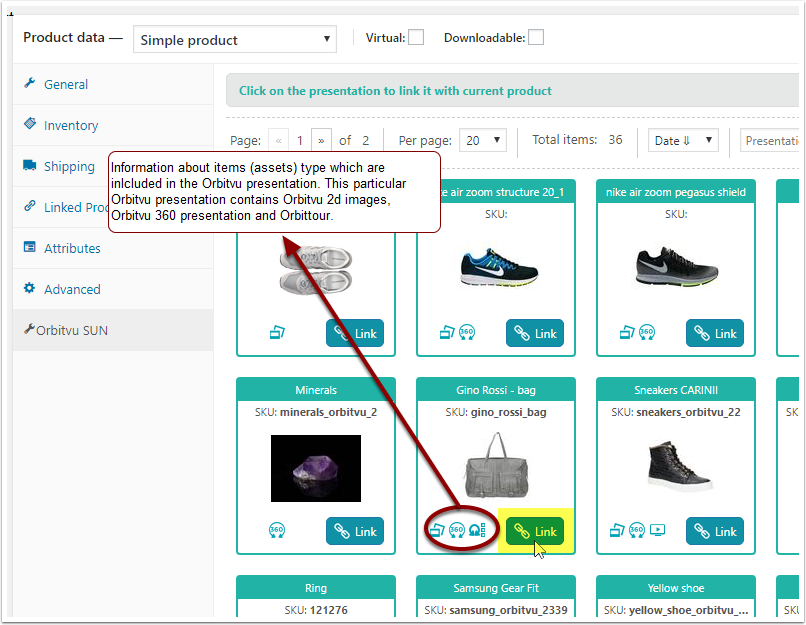Click SKU 121276 text on Ring card
The width and height of the screenshot is (806, 625).
pos(316,610)
